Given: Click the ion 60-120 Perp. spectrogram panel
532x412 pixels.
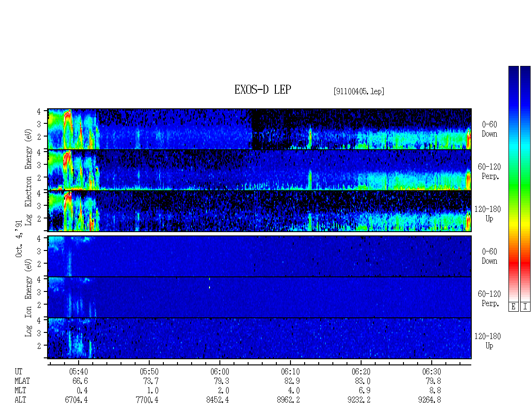Looking at the screenshot, I should click(x=259, y=298).
